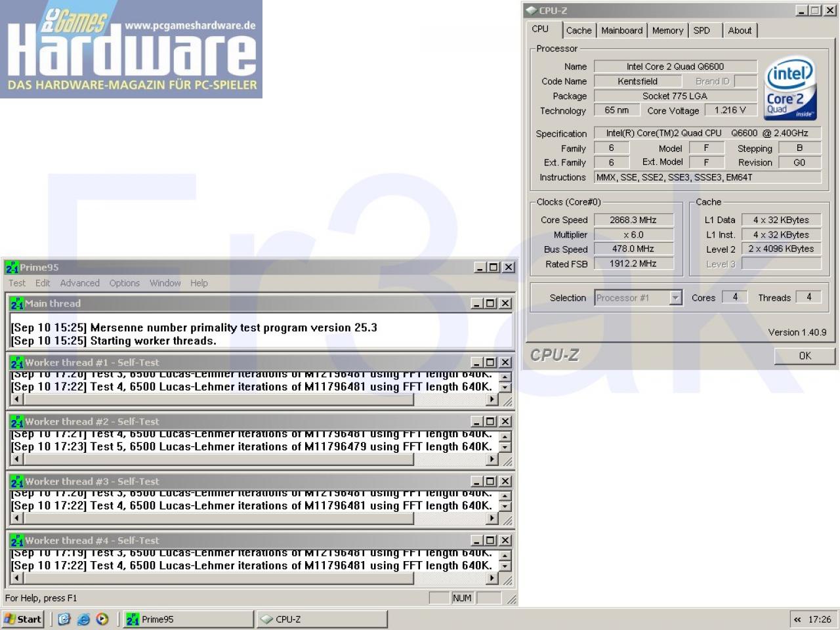
Task: Click the Package value "Socket 775 LGA"
Action: click(675, 96)
